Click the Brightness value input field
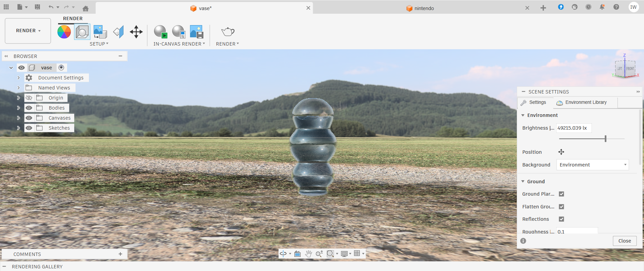The height and width of the screenshot is (271, 644). 574,128
